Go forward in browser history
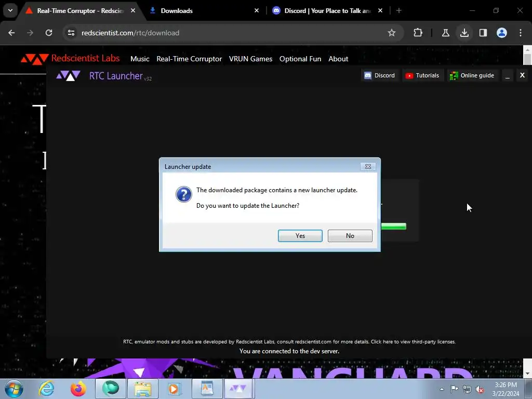Screen dimensions: 532x399 (x=30, y=33)
